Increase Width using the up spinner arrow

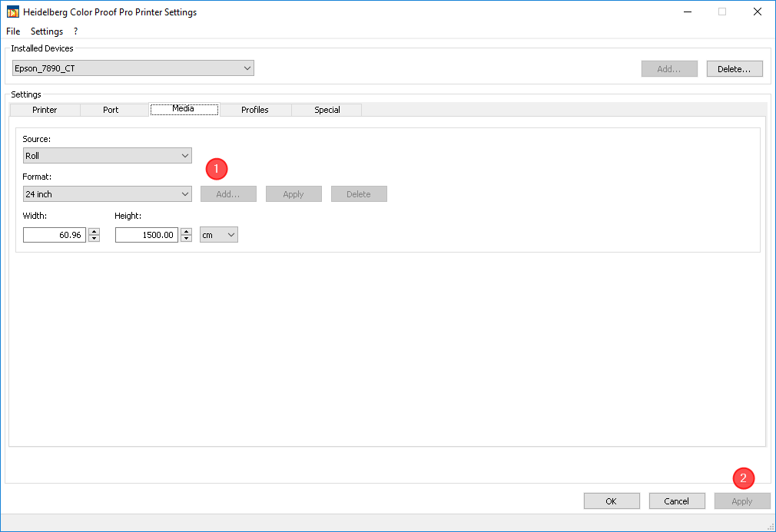[94, 231]
